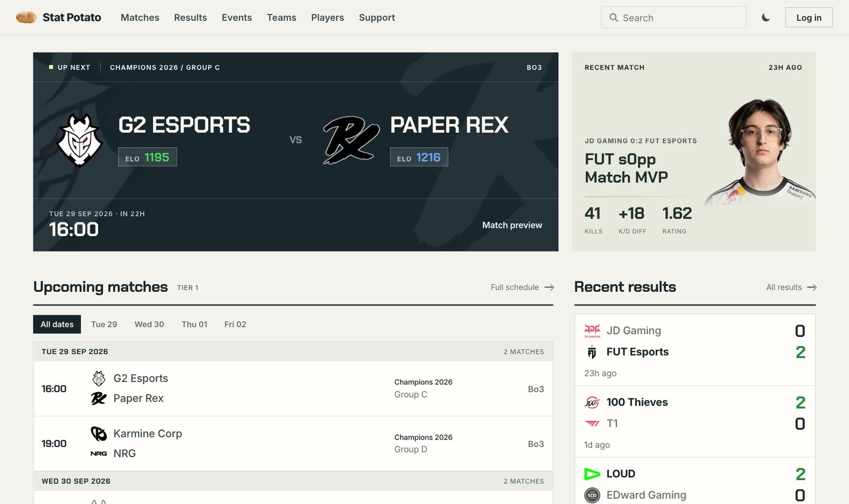Open the Support nav item
Screen dimensions: 849x504
tap(377, 18)
